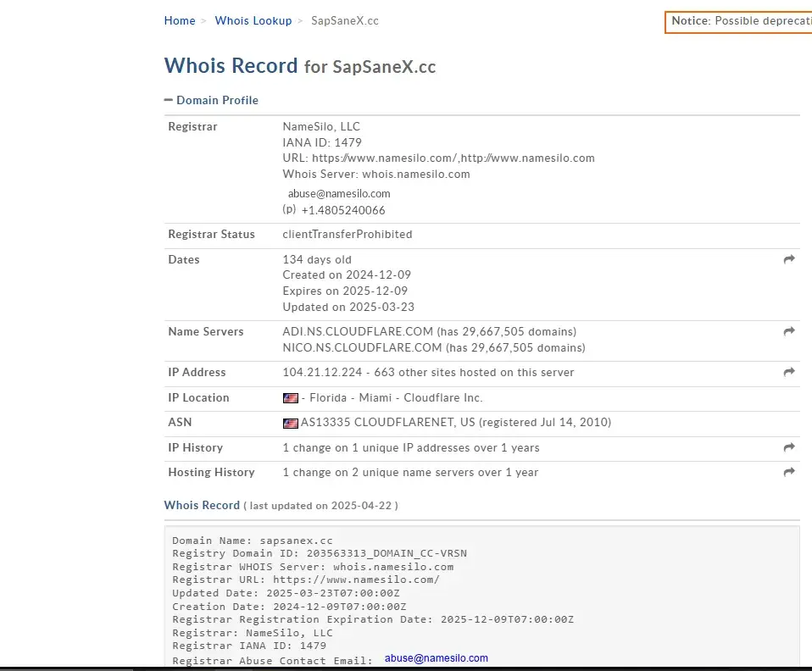
Task: Click Registrar Registration Expiration Date line
Action: click(373, 619)
